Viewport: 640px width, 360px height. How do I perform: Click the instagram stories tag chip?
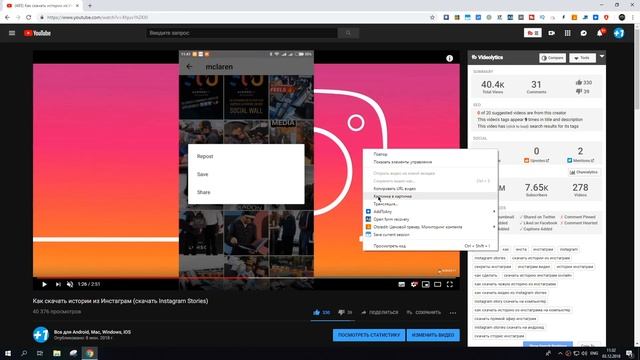(490, 258)
